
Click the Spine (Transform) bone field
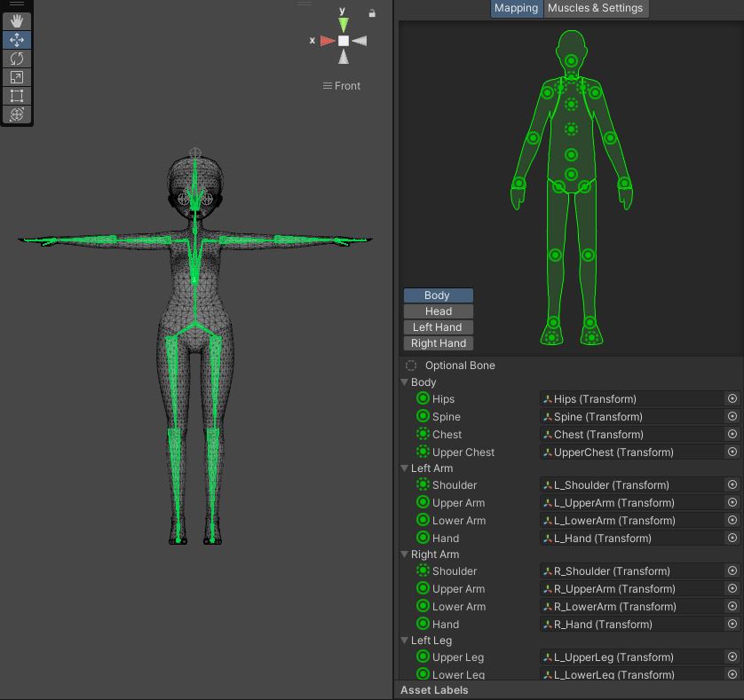[630, 417]
